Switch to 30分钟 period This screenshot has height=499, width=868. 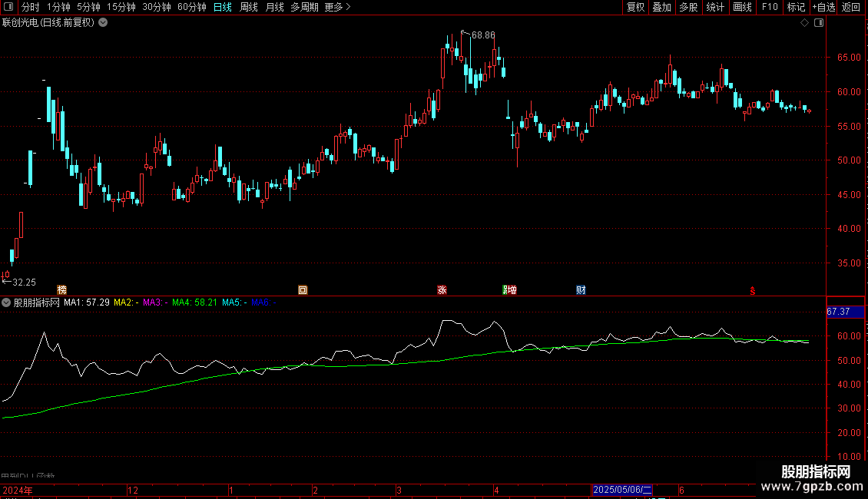coord(157,7)
